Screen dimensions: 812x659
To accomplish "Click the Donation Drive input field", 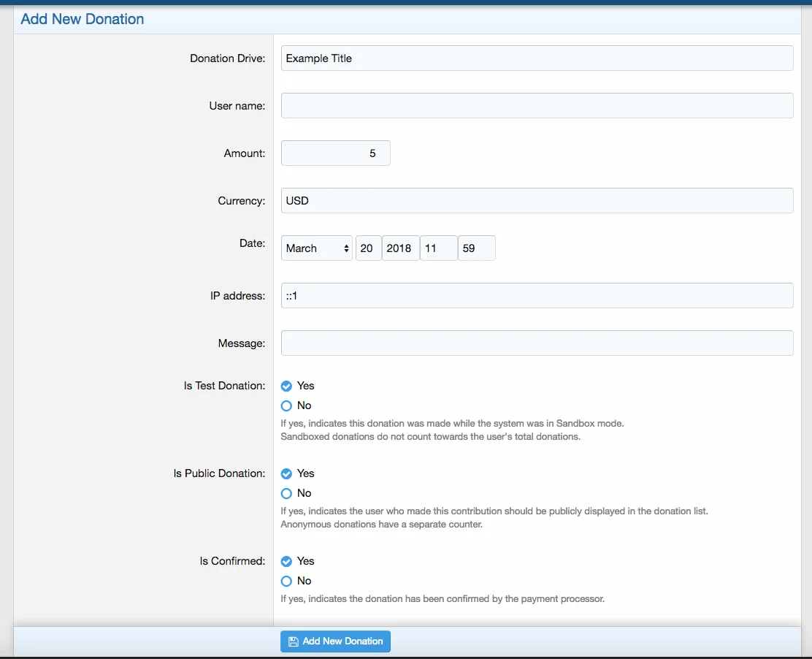I will click(x=537, y=58).
